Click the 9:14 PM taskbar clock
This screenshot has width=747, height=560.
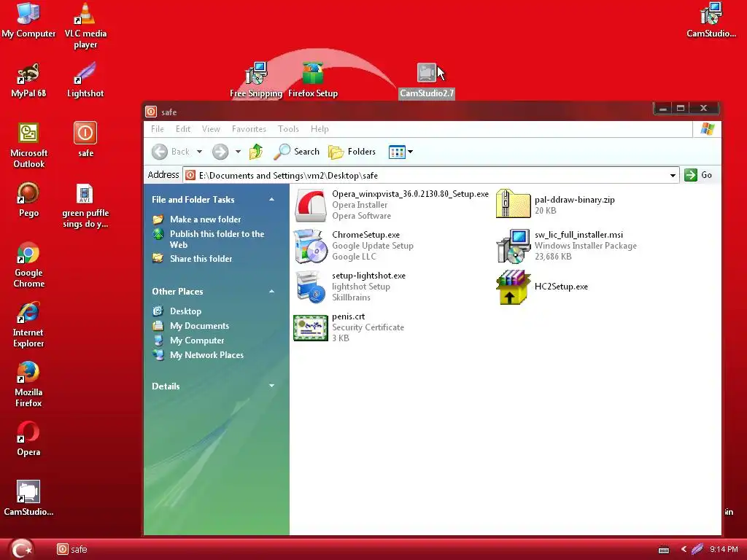(x=724, y=549)
